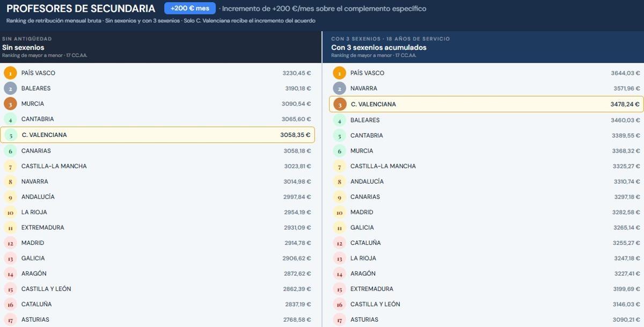Click ANDALUCÍA in the 3 sexenios list

click(367, 181)
